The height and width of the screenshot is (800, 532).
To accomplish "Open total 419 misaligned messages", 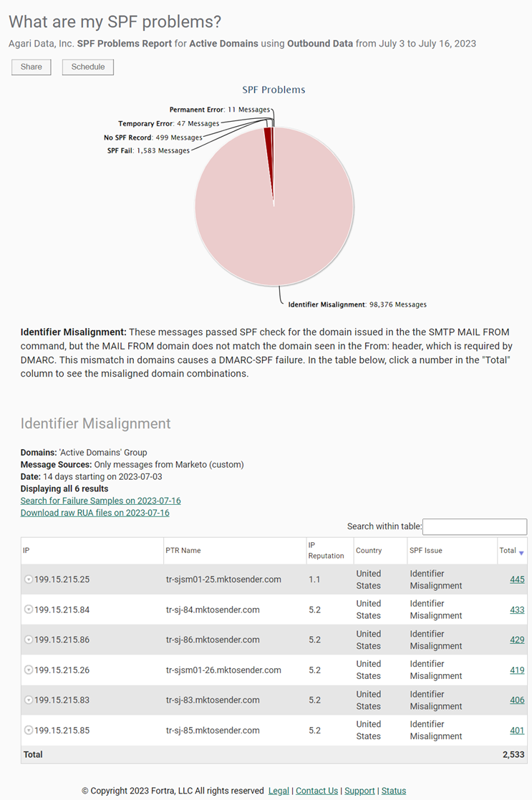I will pos(517,670).
